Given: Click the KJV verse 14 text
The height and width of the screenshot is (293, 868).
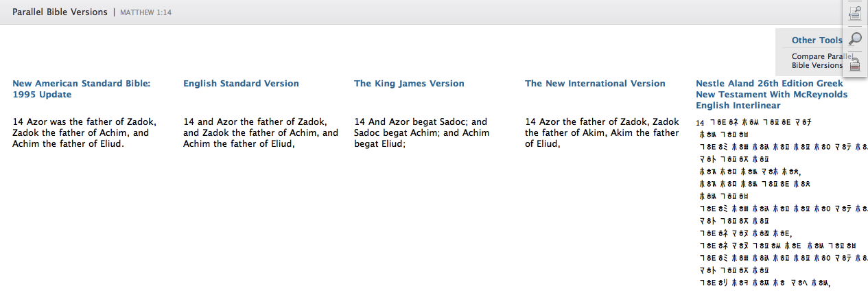Looking at the screenshot, I should [421, 132].
